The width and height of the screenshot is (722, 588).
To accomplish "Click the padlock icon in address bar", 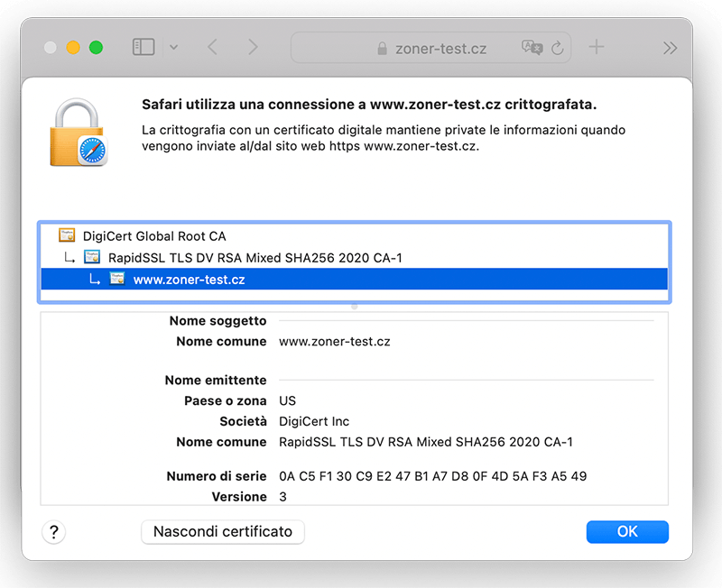I will point(382,48).
